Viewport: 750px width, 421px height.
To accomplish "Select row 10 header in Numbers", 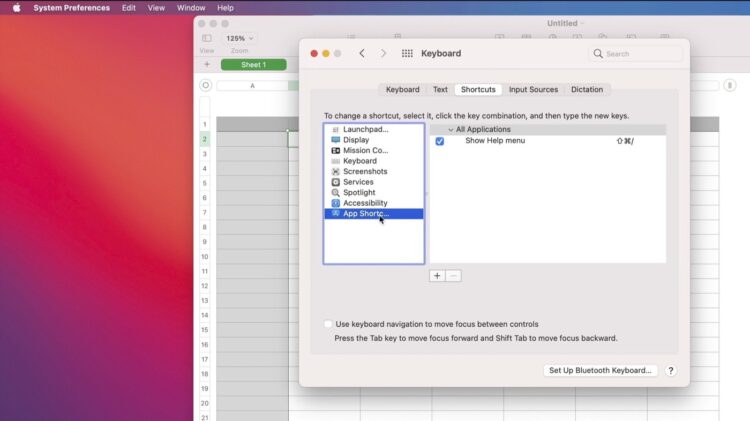I will coord(204,256).
